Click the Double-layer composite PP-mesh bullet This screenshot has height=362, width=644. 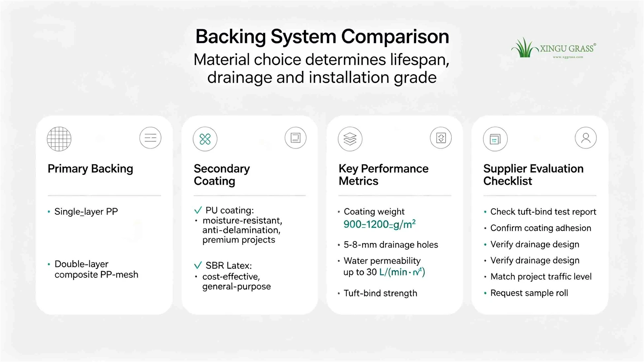pos(96,269)
